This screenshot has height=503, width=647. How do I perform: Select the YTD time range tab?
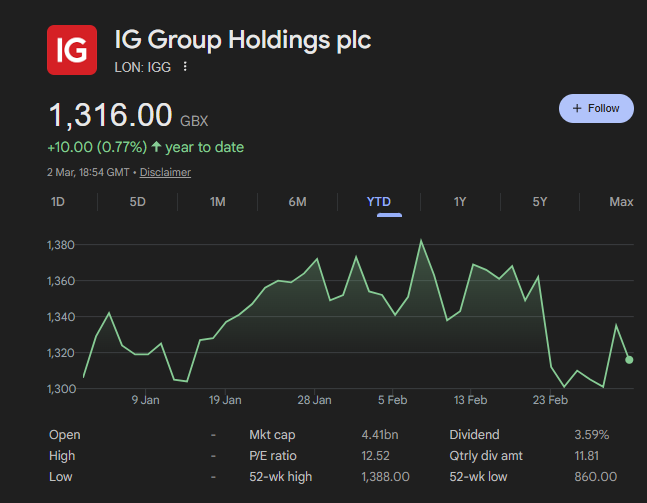pyautogui.click(x=379, y=202)
